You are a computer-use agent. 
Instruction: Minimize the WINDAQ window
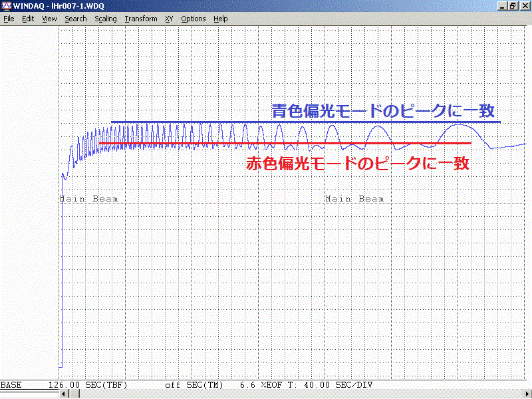click(x=503, y=6)
